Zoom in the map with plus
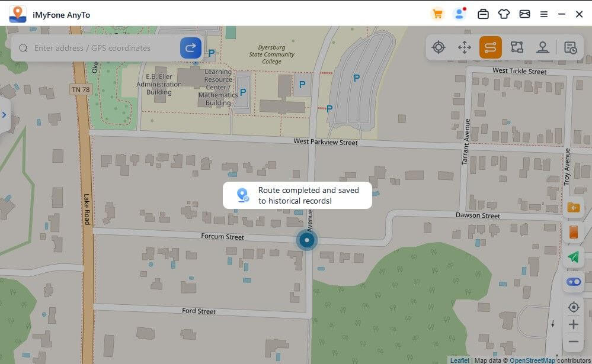The image size is (592, 364). tap(573, 324)
